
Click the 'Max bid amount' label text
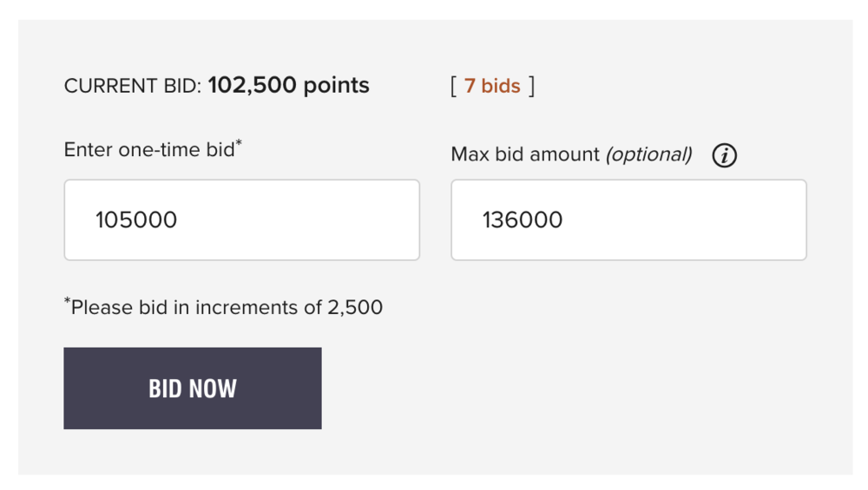[x=524, y=154]
